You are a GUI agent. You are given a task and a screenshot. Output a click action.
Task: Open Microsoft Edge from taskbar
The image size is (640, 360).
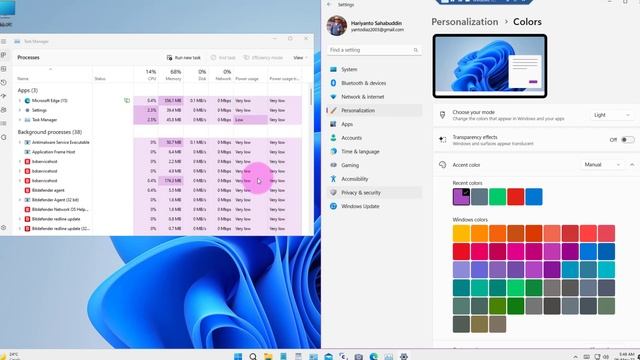point(373,356)
